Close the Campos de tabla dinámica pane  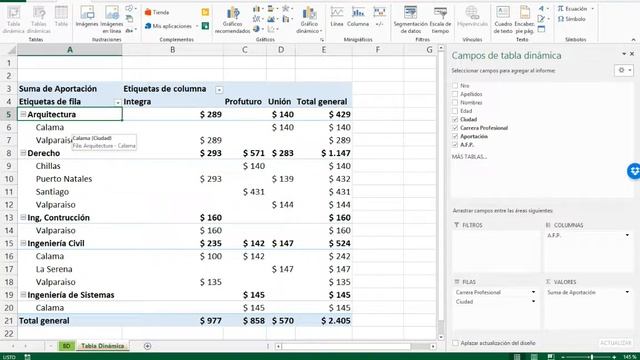click(x=632, y=54)
